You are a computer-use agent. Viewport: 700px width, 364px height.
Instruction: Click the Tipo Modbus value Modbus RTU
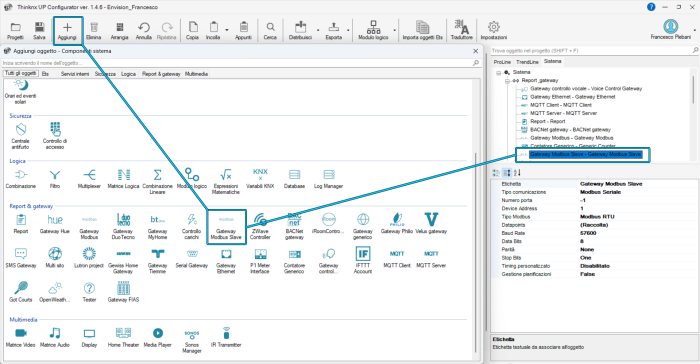point(597,217)
